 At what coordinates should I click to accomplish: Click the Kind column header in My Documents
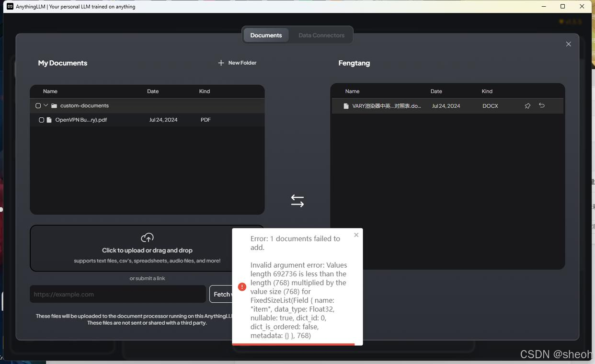click(x=205, y=91)
